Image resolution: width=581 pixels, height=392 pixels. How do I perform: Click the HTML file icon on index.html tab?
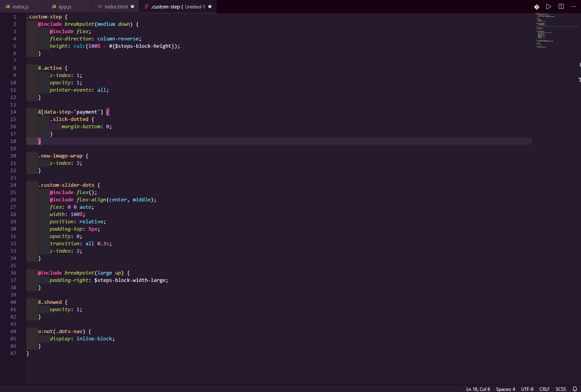click(100, 7)
